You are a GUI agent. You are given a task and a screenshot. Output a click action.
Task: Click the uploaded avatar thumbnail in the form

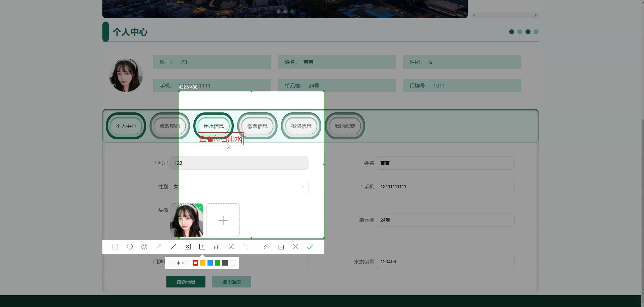pyautogui.click(x=187, y=220)
